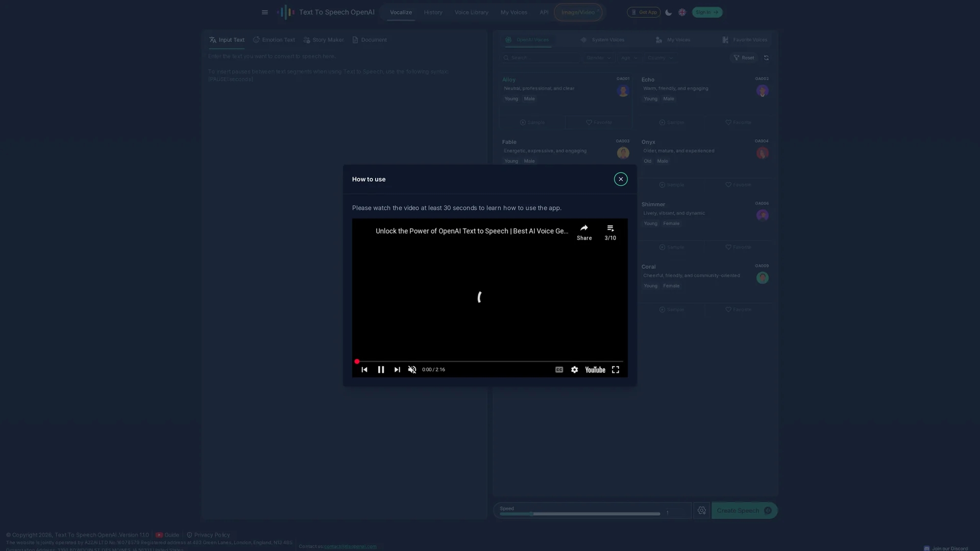Toggle closed captions on the video
980x551 pixels.
coord(559,369)
